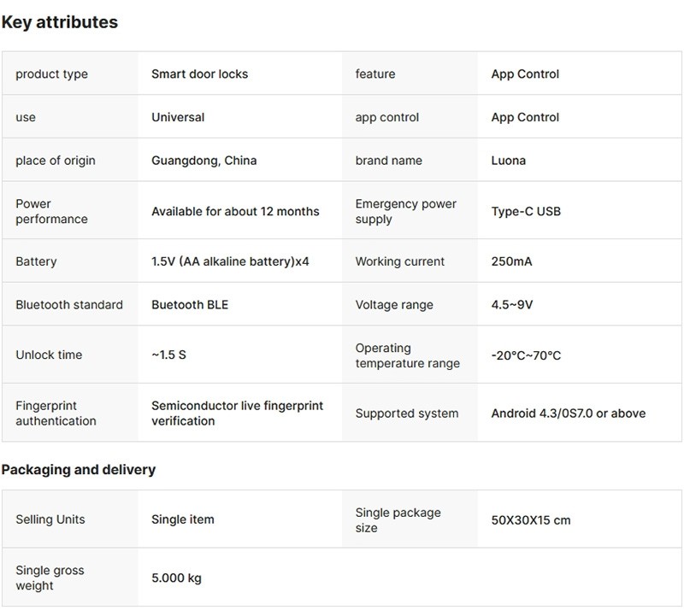The image size is (684, 616).
Task: Select the 50X30X15 cm package size
Action: (x=530, y=519)
